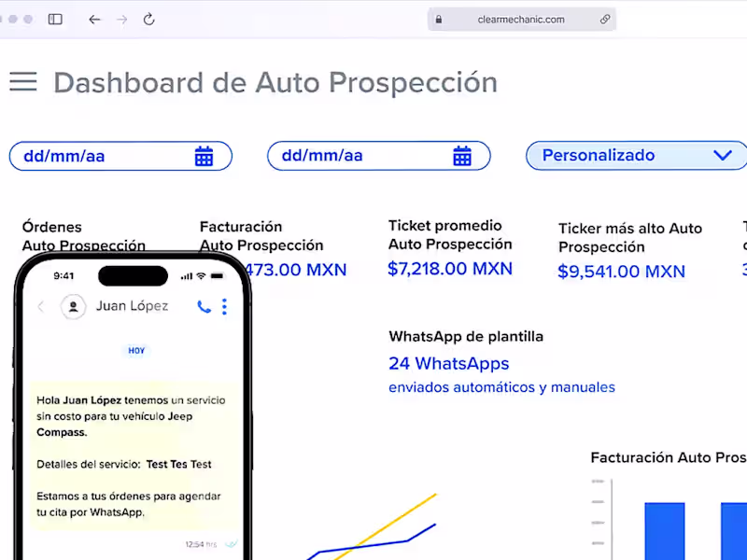Click the lock icon in the address bar
Screen dimensions: 747x560
coord(437,19)
